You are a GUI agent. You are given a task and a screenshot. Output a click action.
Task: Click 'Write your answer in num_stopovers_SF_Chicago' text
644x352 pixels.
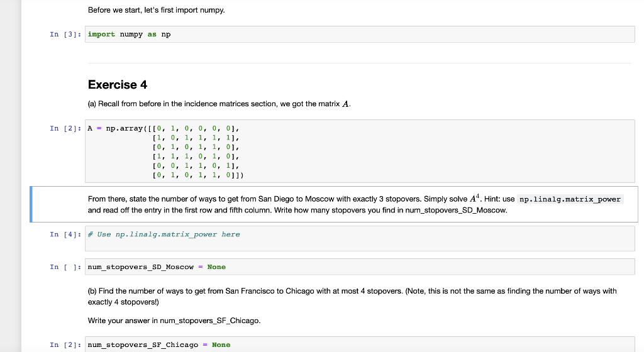coord(174,321)
